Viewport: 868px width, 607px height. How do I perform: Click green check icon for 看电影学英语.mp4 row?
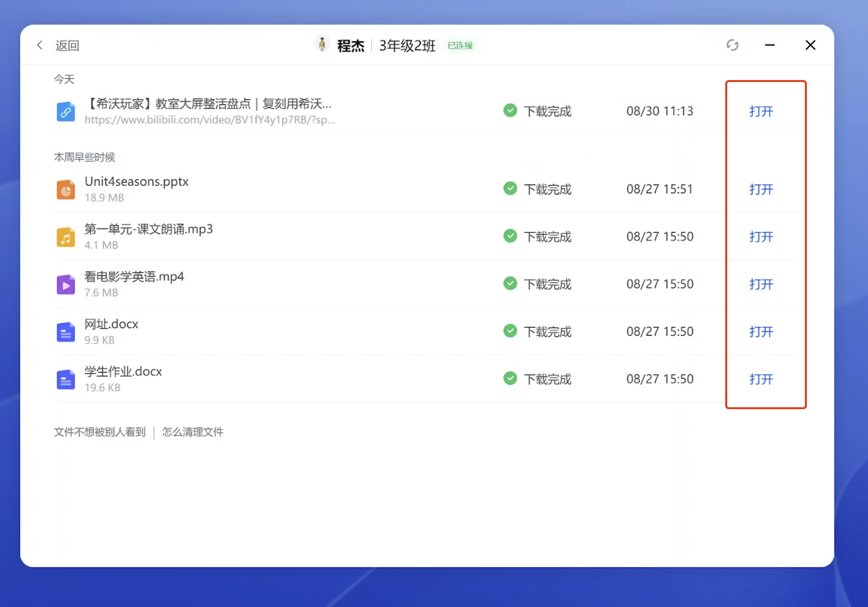(510, 283)
